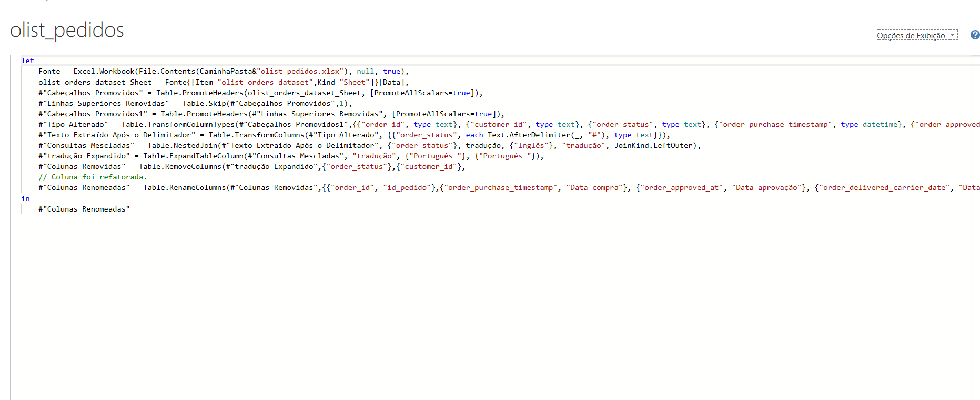The height and width of the screenshot is (400, 980).
Task: Click the olist_pedidos query title
Action: pyautogui.click(x=67, y=30)
